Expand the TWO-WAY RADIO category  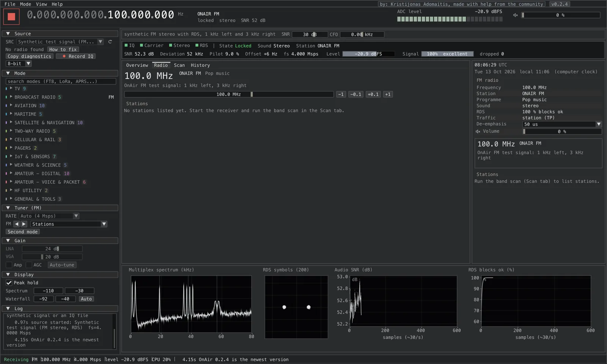[x=11, y=131]
